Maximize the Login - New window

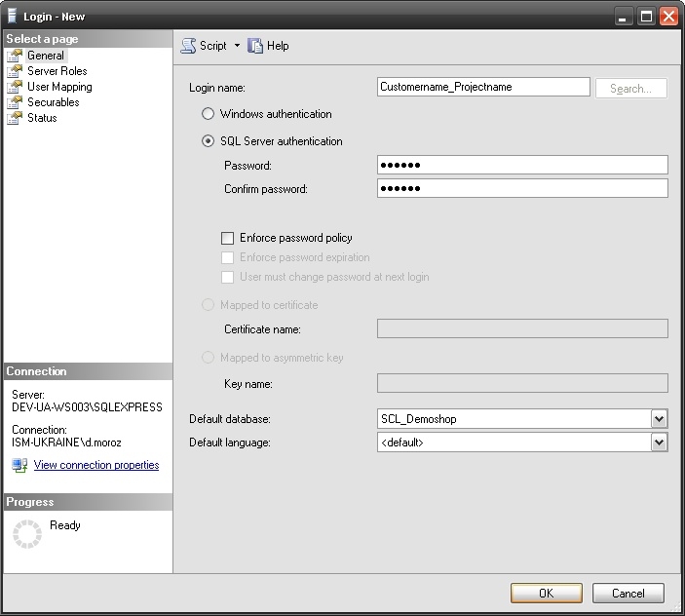[x=646, y=17]
